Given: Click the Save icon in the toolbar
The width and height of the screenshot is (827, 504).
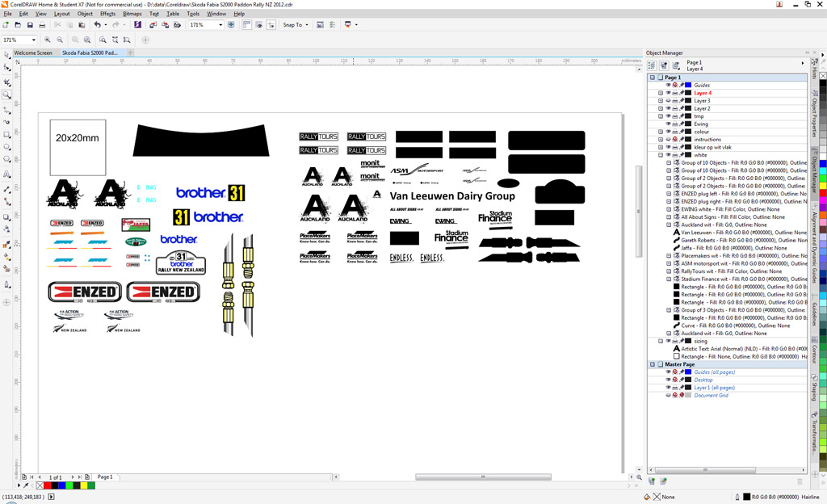Looking at the screenshot, I should [30, 25].
